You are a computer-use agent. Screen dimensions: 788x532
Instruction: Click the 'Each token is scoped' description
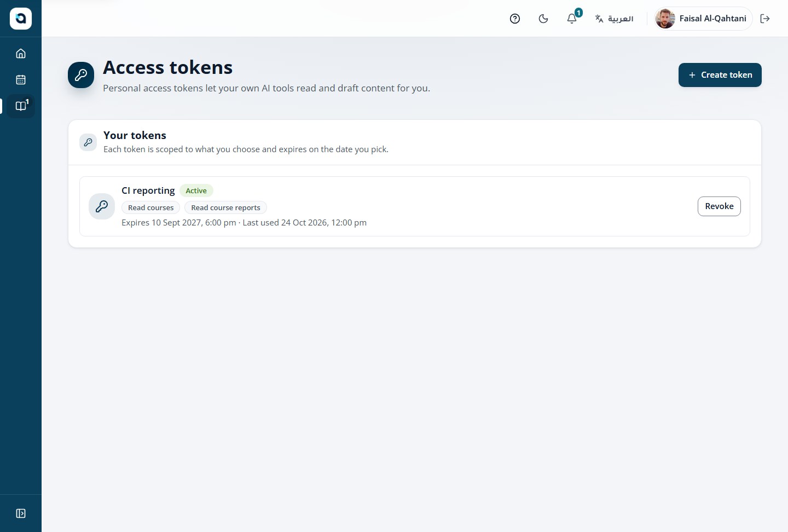(246, 149)
